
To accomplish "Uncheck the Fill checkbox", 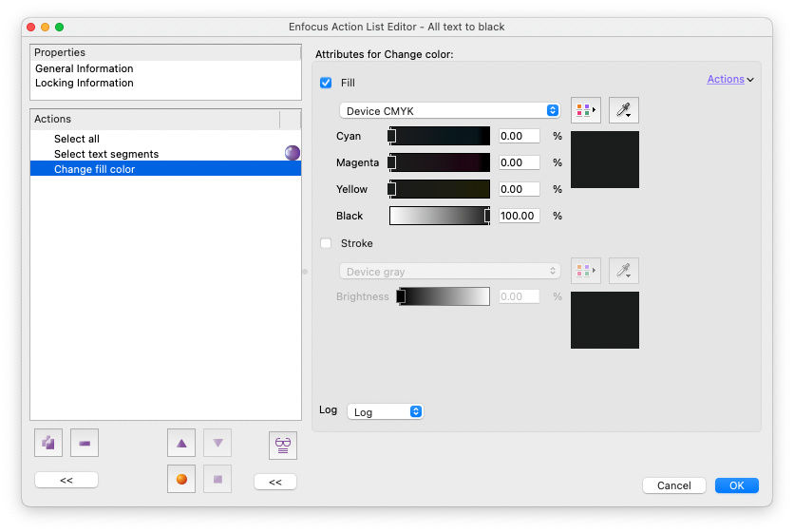I will tap(326, 83).
